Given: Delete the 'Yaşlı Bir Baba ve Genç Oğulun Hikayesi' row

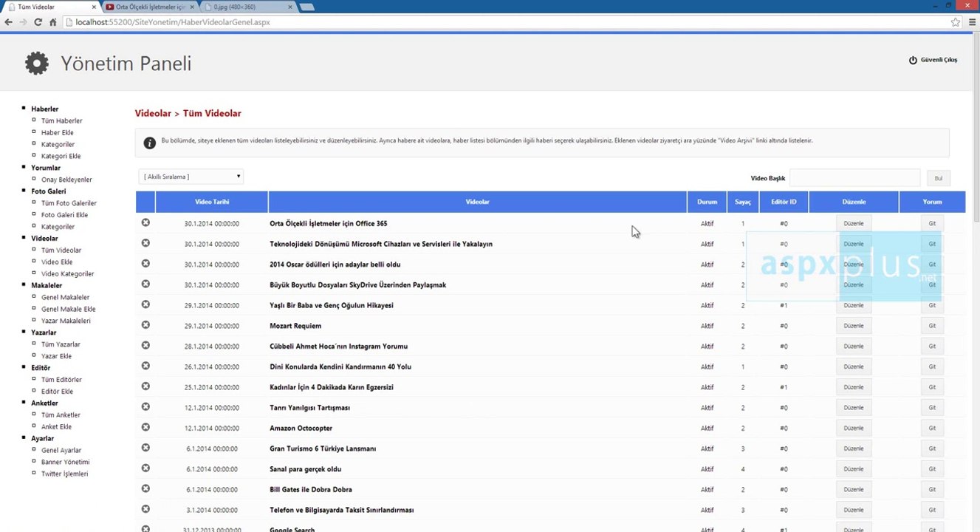Looking at the screenshot, I should [145, 304].
